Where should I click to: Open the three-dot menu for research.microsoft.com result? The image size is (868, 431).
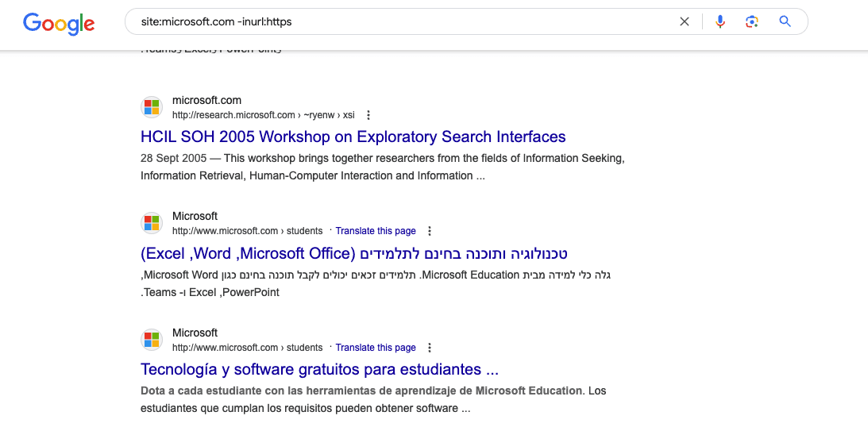(368, 115)
